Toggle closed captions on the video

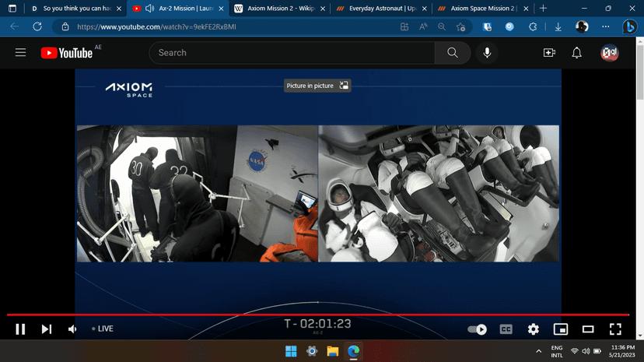(506, 329)
